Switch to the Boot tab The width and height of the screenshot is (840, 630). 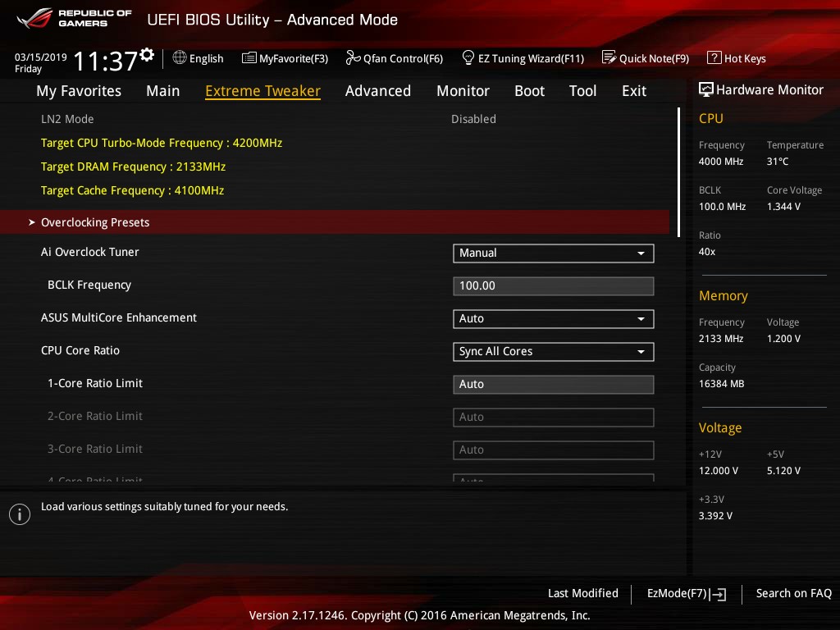[x=529, y=90]
